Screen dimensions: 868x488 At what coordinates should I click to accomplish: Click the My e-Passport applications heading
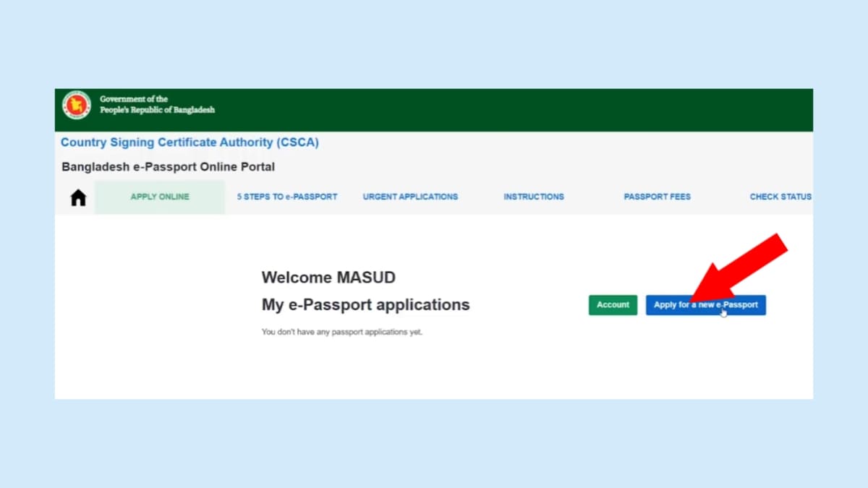[365, 305]
